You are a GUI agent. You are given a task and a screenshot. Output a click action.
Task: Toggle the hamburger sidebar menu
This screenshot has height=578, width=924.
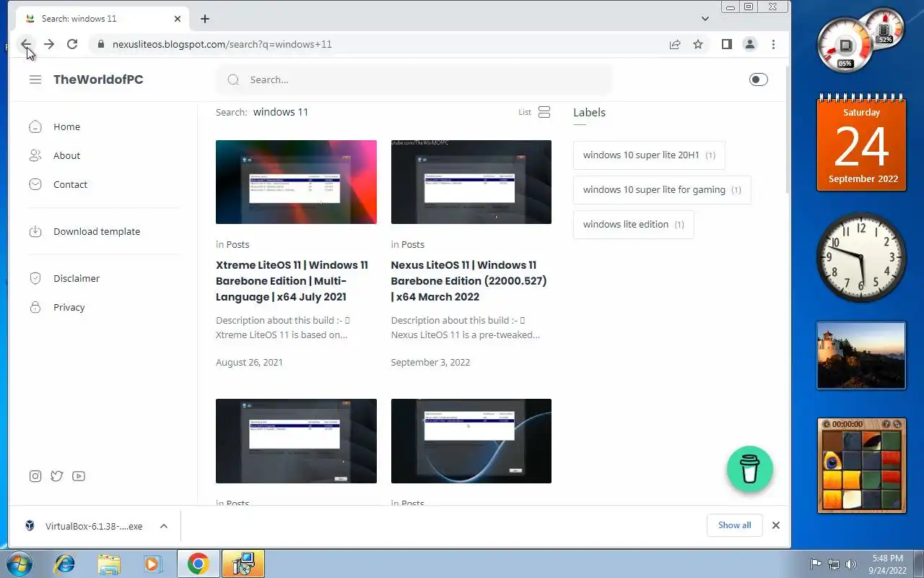[x=35, y=79]
